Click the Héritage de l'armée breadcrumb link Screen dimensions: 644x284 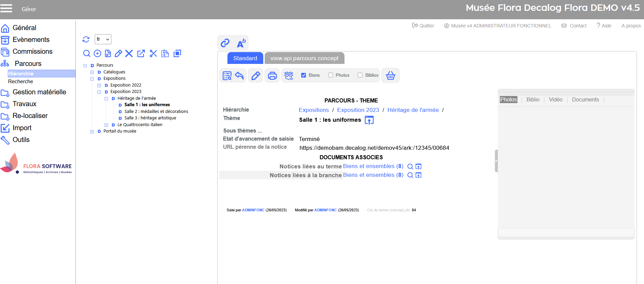tap(413, 110)
